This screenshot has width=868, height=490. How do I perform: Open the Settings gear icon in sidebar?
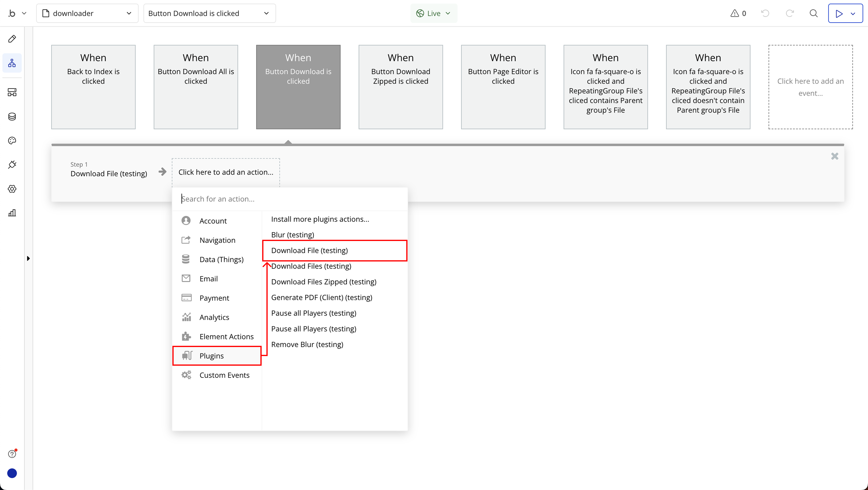[12, 189]
